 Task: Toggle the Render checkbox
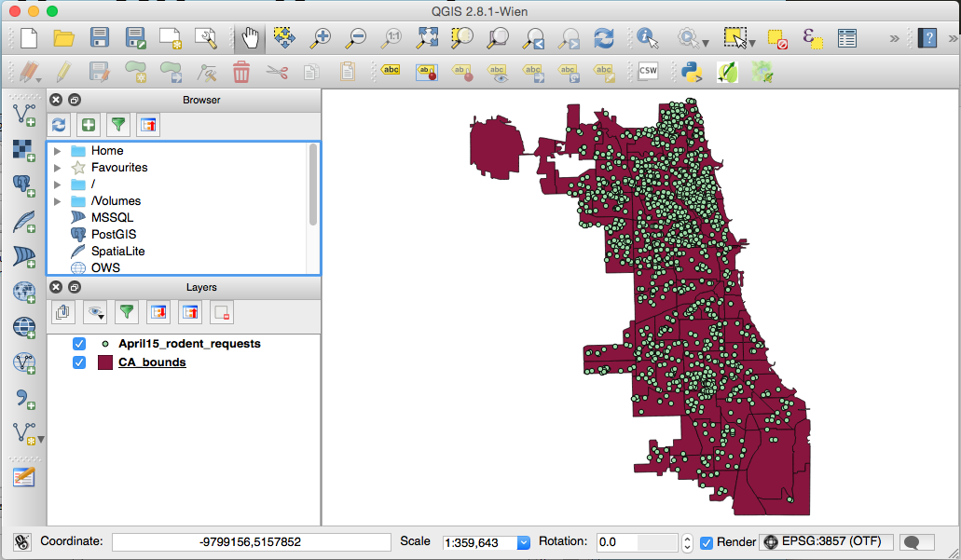707,542
